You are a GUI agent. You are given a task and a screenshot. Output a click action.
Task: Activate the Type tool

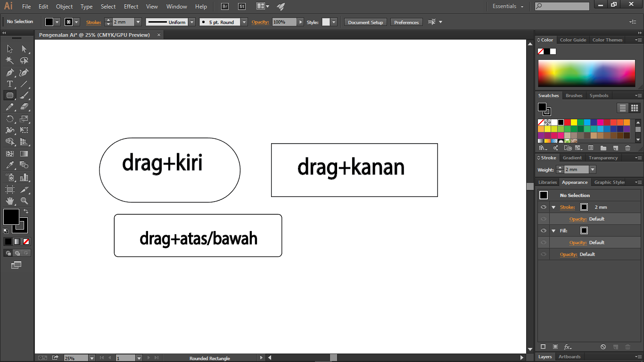pos(10,84)
